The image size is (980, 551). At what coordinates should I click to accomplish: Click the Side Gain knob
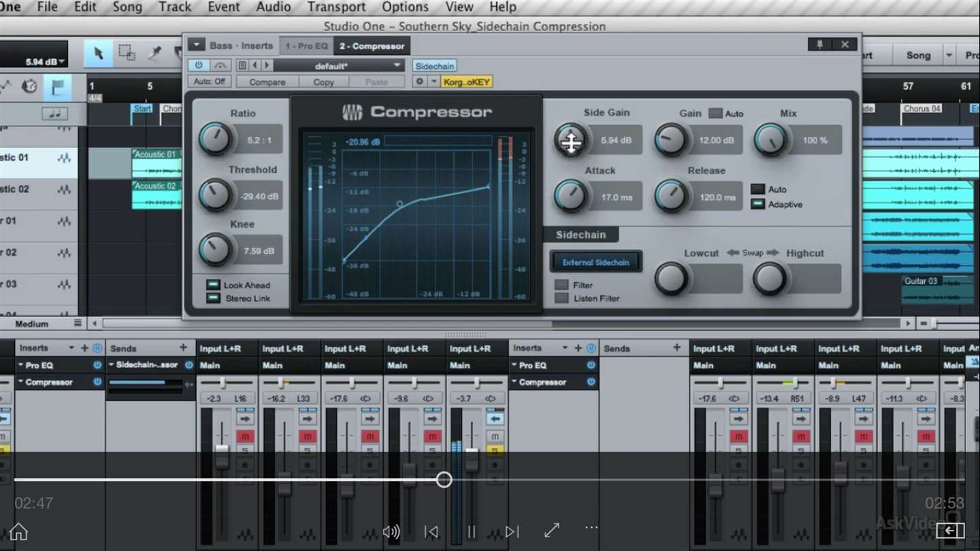(570, 140)
